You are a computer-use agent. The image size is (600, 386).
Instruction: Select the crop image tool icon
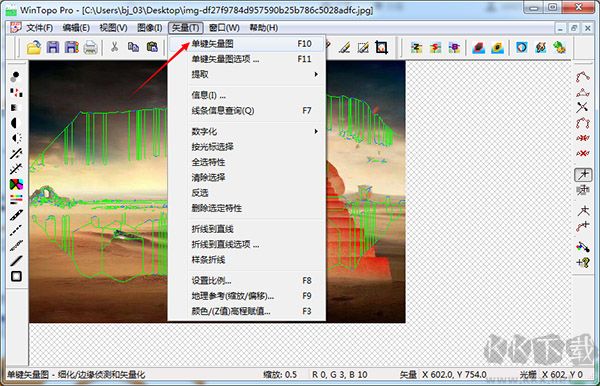click(382, 47)
